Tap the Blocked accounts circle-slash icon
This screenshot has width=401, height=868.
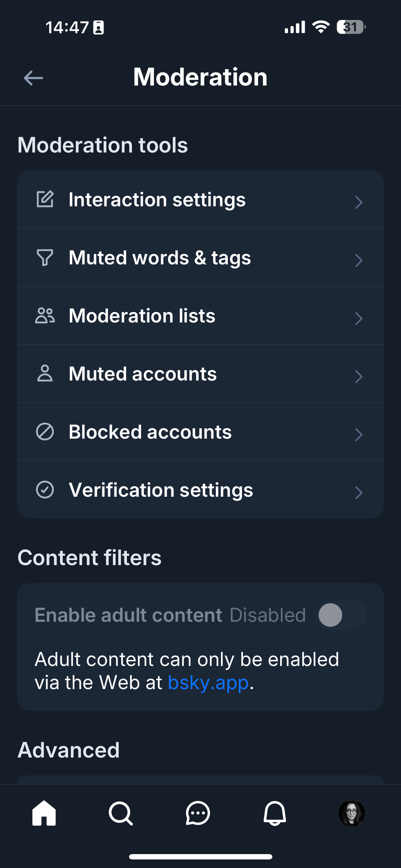(45, 432)
